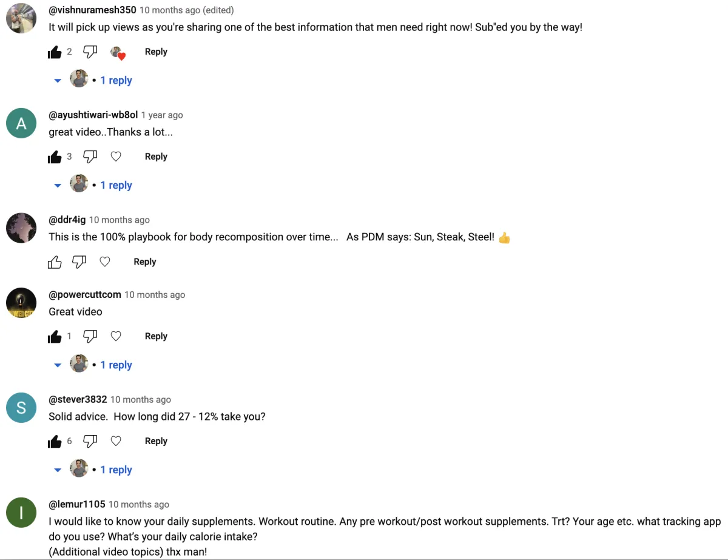Click the creator heart on @vishnuramesh350's comment
Image resolution: width=728 pixels, height=560 pixels.
click(x=118, y=53)
